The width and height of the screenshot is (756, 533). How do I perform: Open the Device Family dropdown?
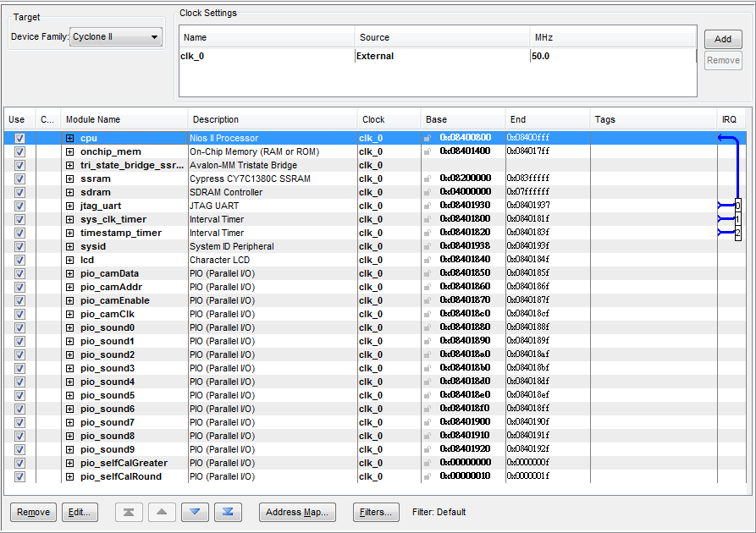point(116,36)
